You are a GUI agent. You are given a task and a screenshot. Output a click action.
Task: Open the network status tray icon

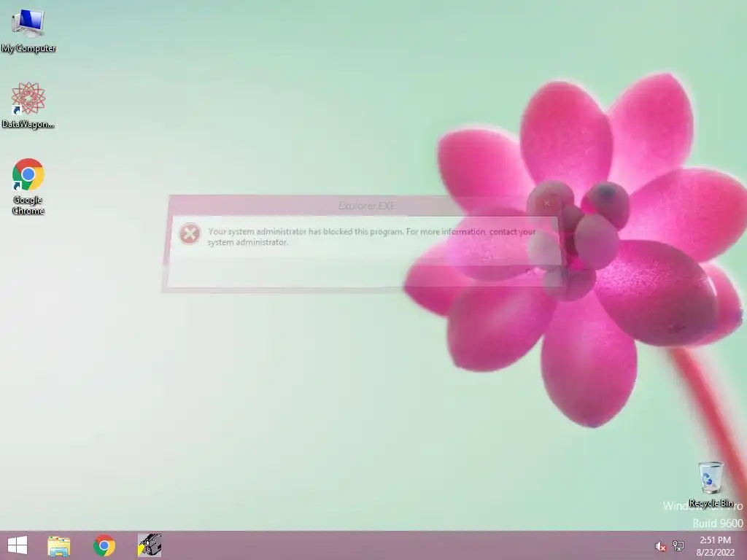click(x=678, y=545)
